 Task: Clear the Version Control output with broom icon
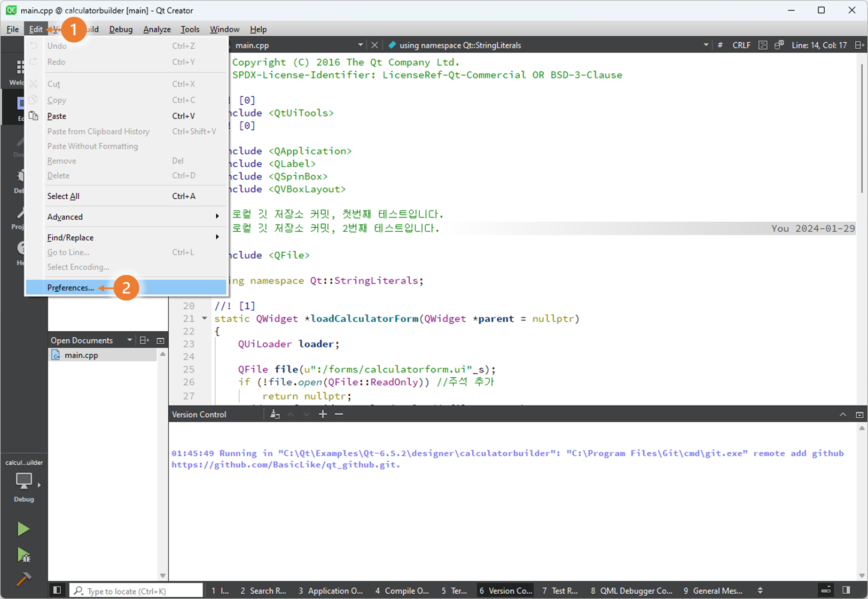[275, 415]
